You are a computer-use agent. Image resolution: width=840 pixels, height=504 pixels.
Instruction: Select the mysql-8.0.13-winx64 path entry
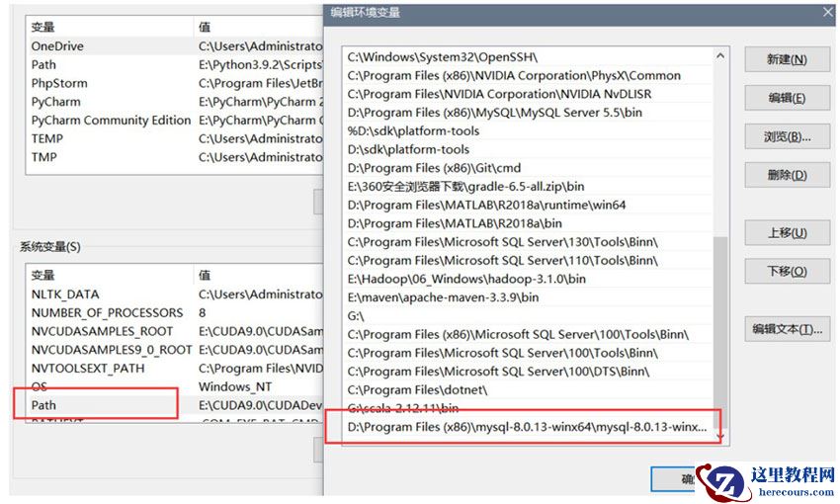coord(529,427)
